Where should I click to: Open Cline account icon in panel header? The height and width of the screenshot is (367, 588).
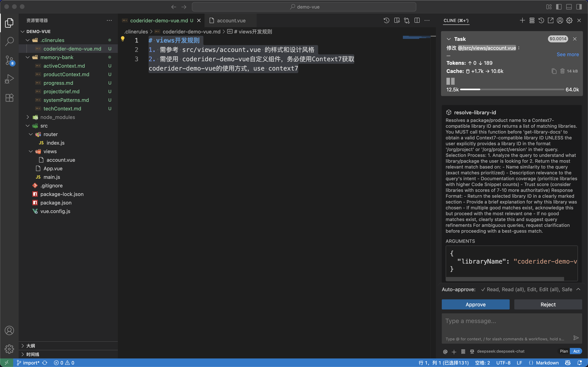tap(560, 20)
